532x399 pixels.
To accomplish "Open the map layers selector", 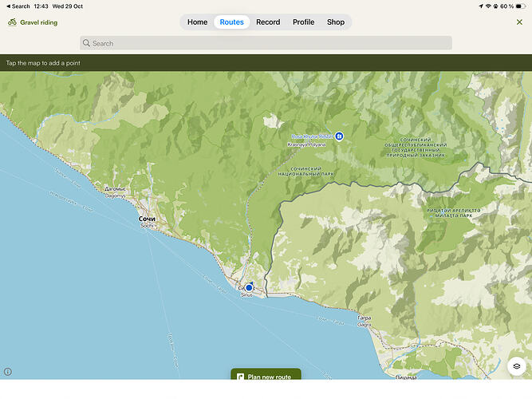I will [x=516, y=366].
